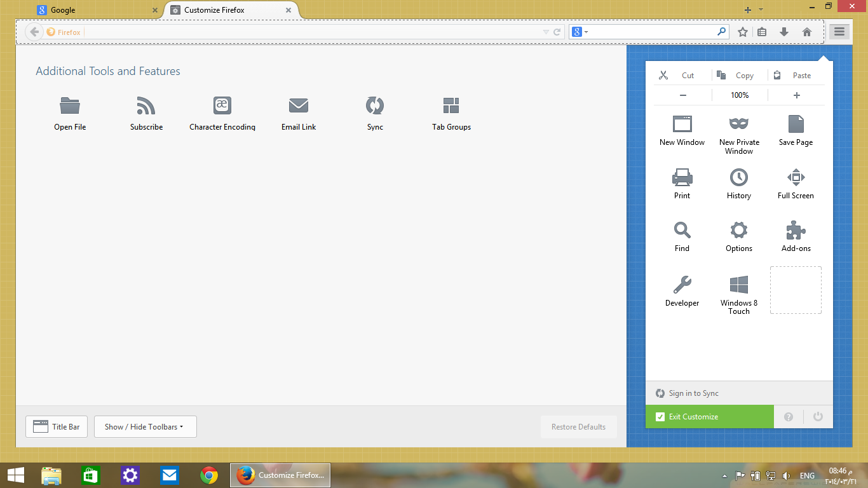The image size is (868, 488).
Task: Click Restore Defaults button
Action: click(x=579, y=427)
